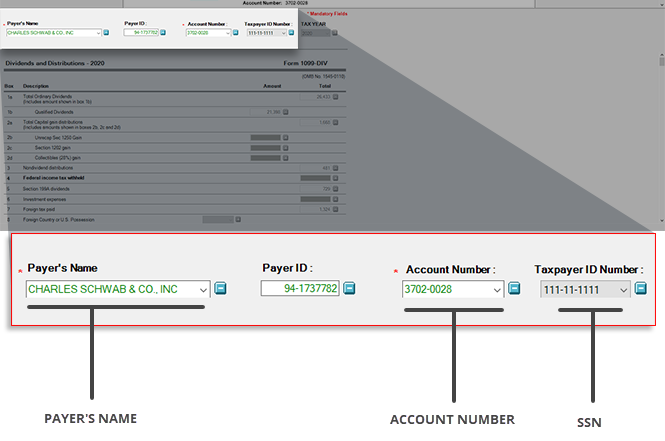The height and width of the screenshot is (441, 665).
Task: Click the icon on Total Capital gain distributions row
Action: (335, 123)
